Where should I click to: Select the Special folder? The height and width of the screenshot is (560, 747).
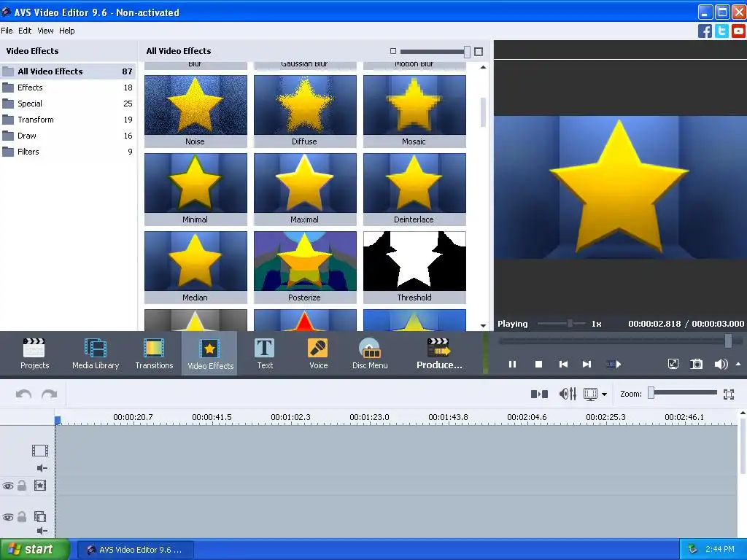[x=68, y=104]
